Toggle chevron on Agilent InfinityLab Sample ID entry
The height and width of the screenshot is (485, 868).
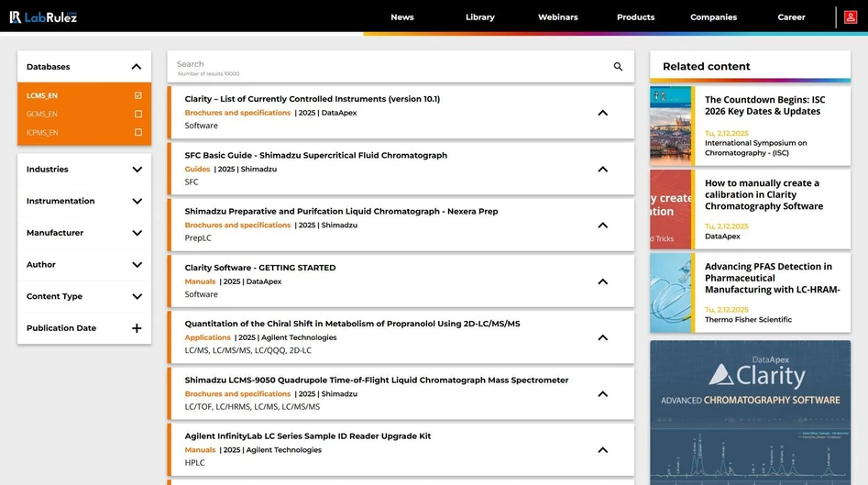[602, 450]
